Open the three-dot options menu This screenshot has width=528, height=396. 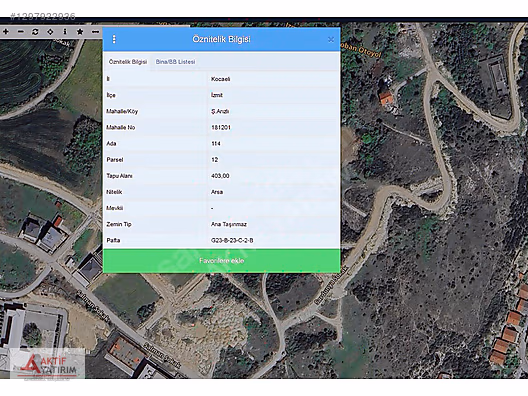pyautogui.click(x=114, y=39)
